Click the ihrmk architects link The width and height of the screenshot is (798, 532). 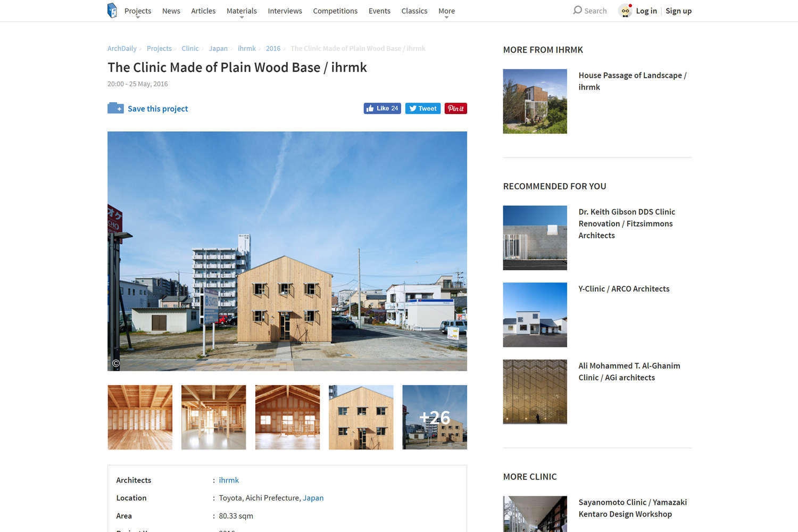pos(229,480)
